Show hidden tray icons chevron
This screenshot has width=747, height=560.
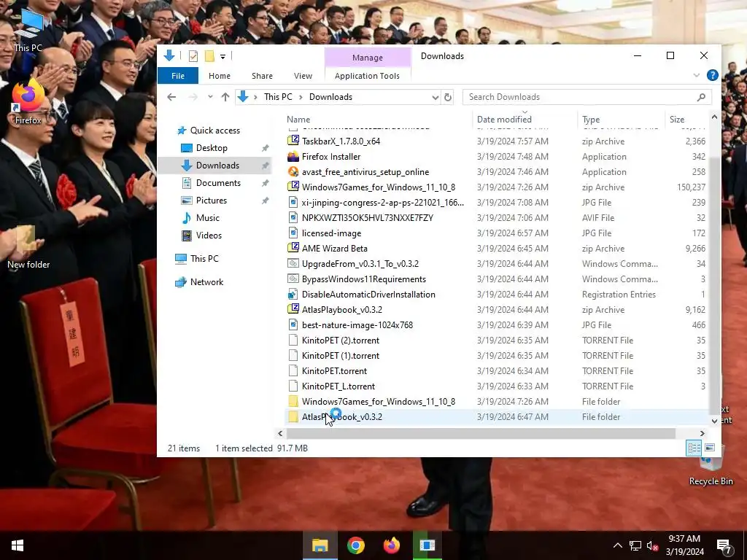(x=617, y=545)
